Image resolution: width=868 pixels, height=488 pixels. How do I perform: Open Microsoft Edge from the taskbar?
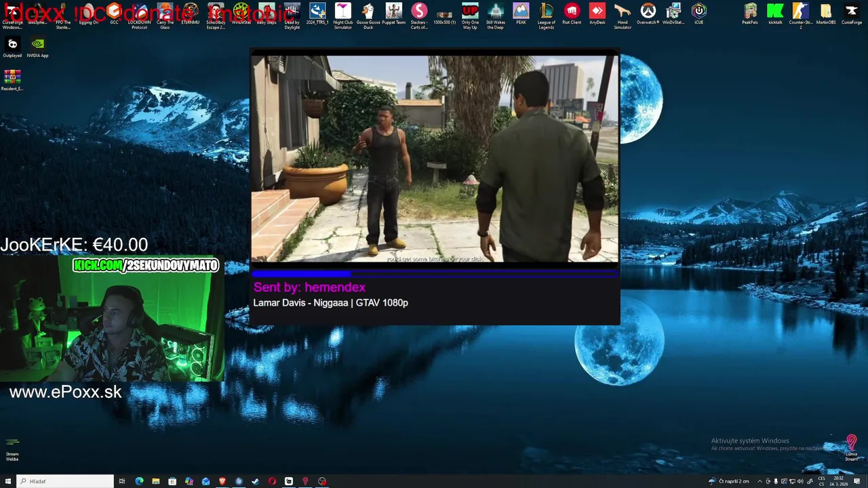[139, 481]
